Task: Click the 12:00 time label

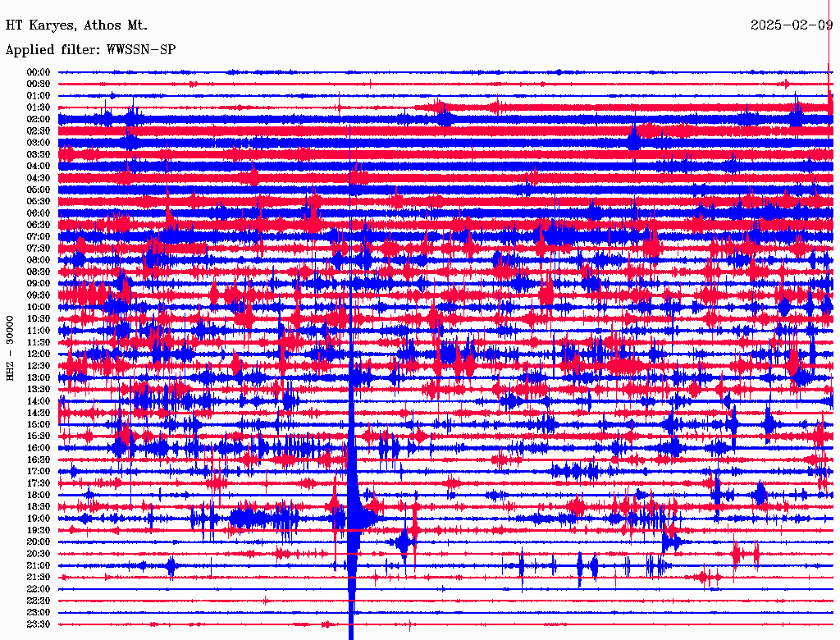Action: click(39, 354)
